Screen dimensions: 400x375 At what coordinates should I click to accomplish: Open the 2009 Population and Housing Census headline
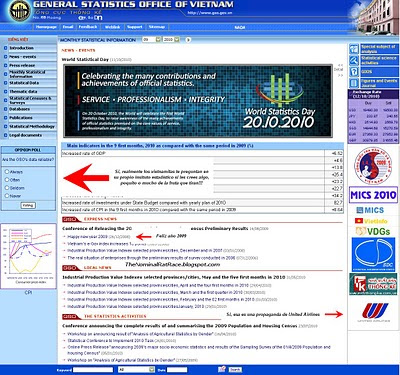pyautogui.click(x=180, y=326)
